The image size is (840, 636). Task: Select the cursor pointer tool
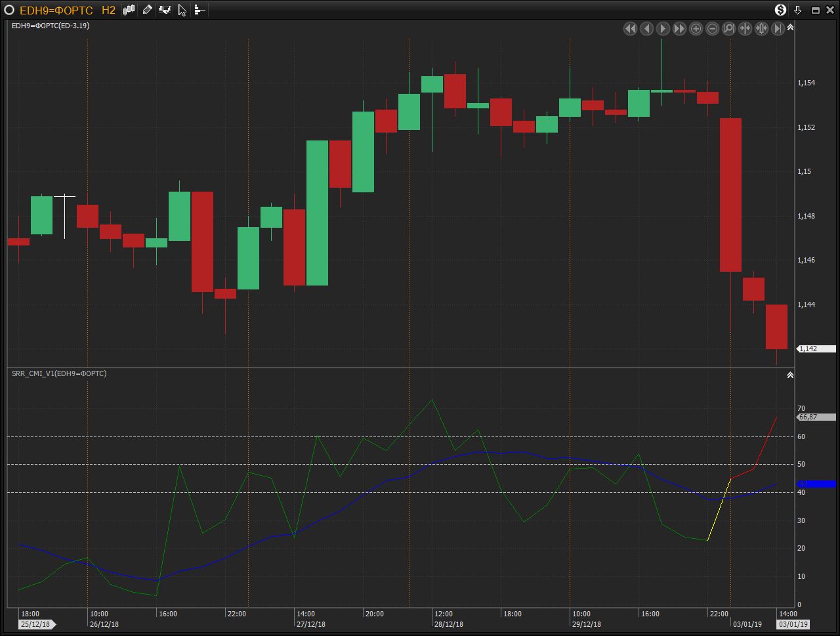click(x=182, y=10)
